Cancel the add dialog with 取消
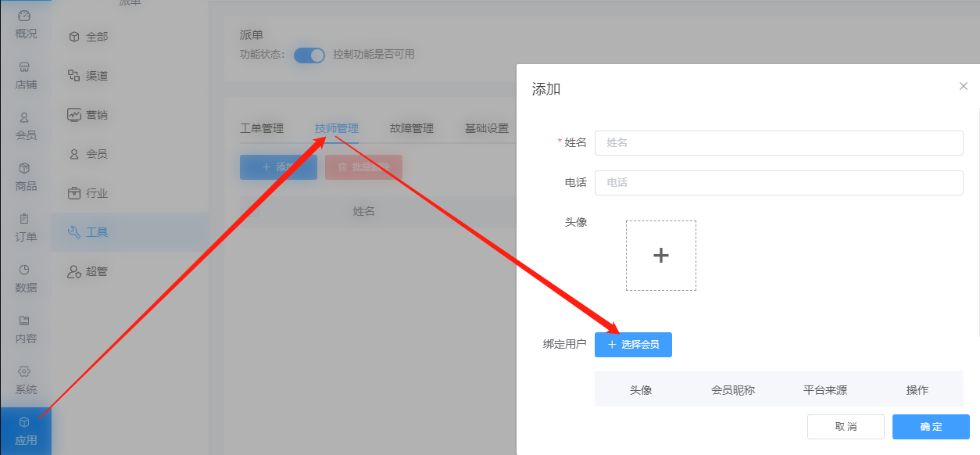This screenshot has width=980, height=455. tap(845, 427)
